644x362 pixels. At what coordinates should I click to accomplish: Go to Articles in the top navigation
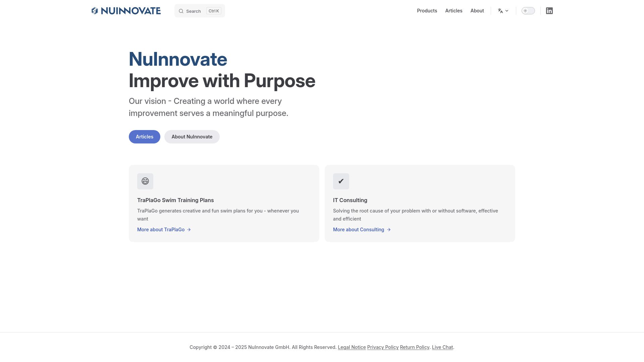tap(454, 11)
